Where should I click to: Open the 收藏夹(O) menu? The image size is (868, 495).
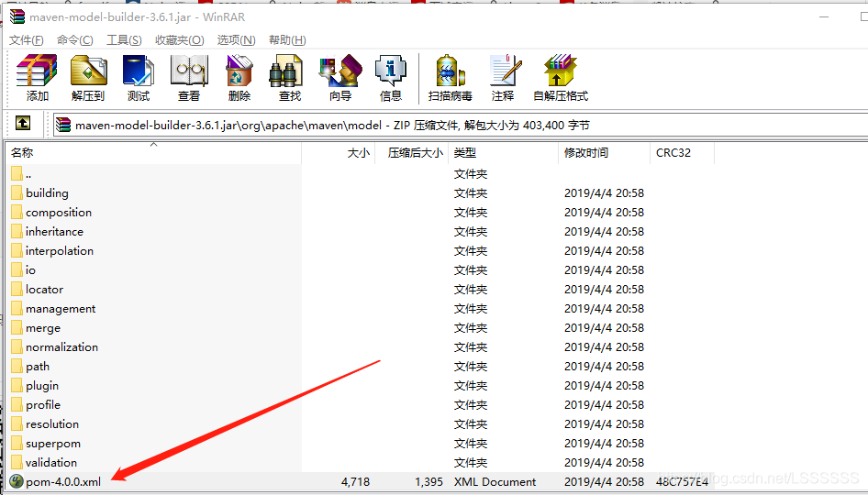[x=179, y=39]
